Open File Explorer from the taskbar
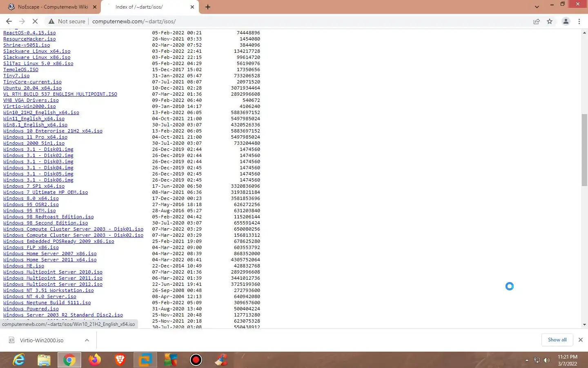Image resolution: width=588 pixels, height=368 pixels. (44, 360)
